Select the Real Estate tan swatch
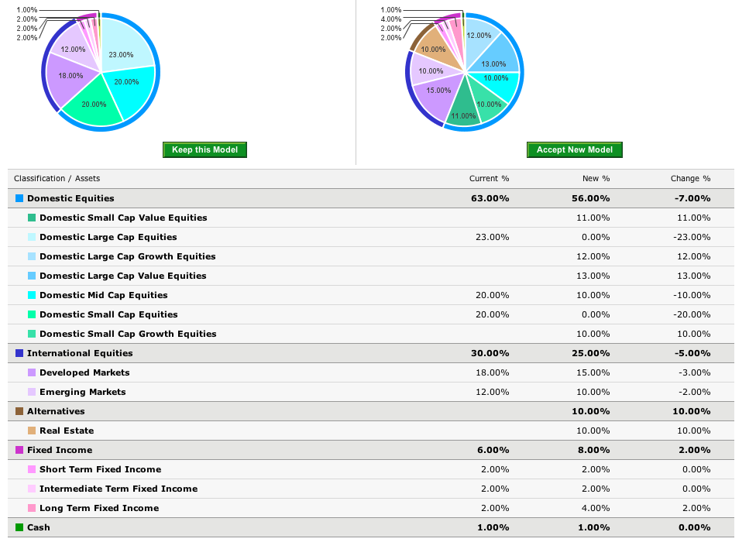This screenshot has width=756, height=549. point(32,431)
